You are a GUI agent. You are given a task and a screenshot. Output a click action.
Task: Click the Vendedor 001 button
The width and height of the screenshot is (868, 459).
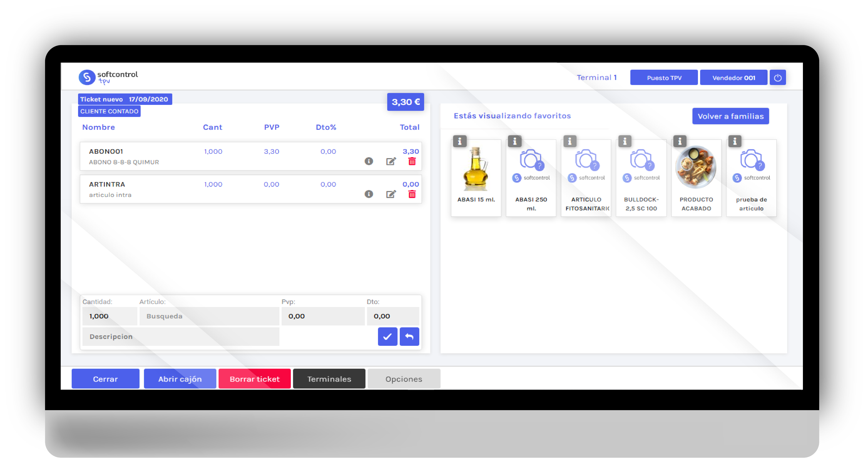tap(734, 77)
